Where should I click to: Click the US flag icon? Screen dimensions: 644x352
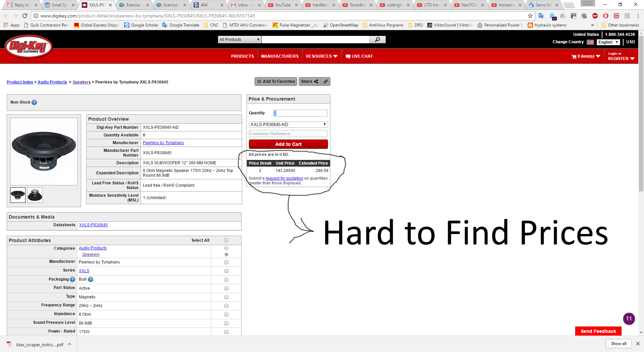coord(590,42)
